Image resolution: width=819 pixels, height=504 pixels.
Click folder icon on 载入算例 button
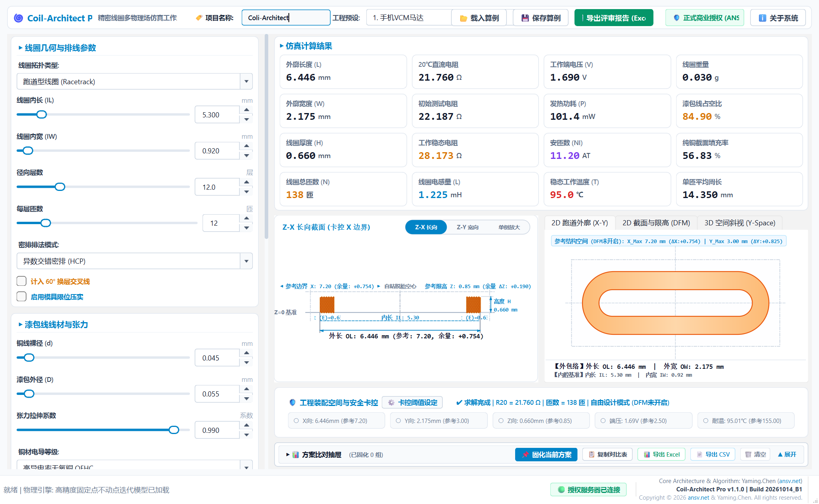pos(463,18)
